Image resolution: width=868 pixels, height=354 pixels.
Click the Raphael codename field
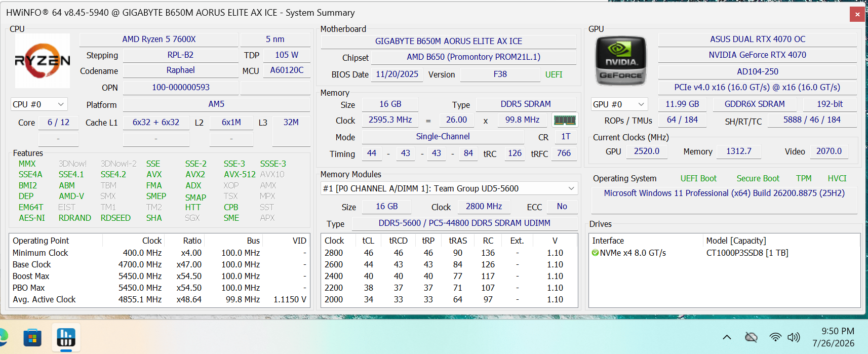coord(180,70)
